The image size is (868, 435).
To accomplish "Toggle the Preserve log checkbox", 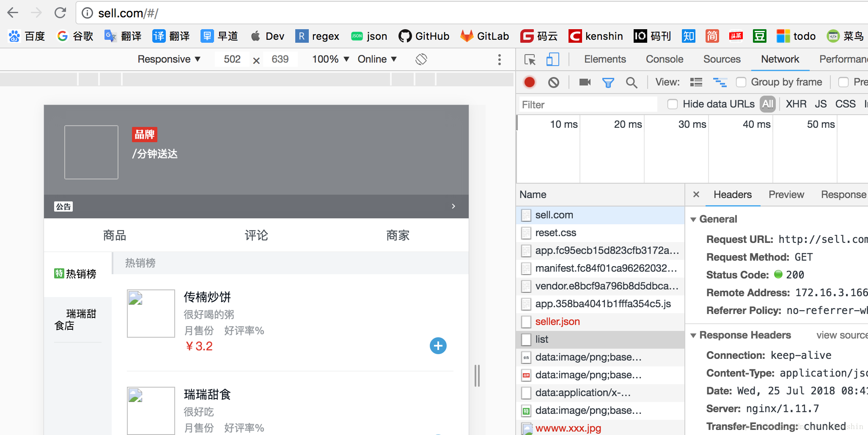I will (x=843, y=82).
